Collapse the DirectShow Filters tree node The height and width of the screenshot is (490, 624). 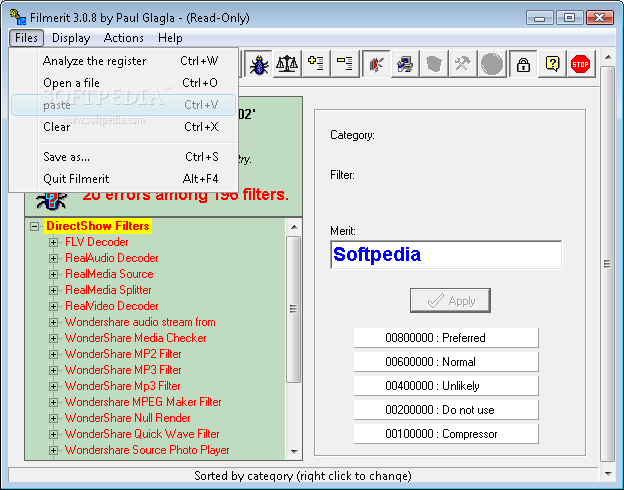tap(35, 226)
